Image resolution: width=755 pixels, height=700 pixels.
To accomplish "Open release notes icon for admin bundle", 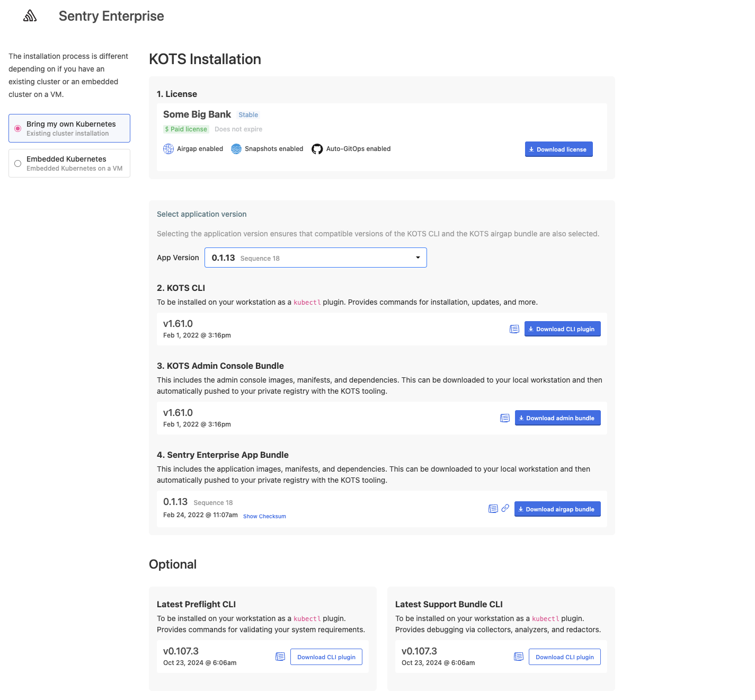I will point(505,418).
